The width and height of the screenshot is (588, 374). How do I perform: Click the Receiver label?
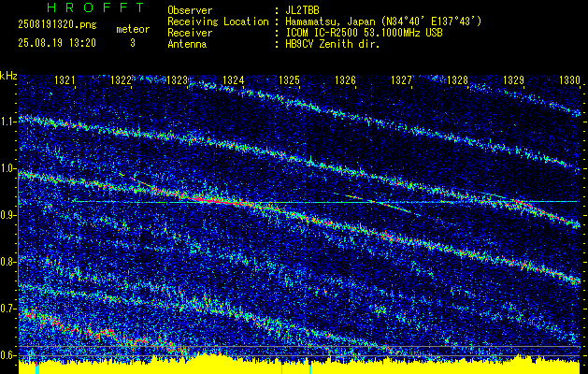(x=190, y=33)
